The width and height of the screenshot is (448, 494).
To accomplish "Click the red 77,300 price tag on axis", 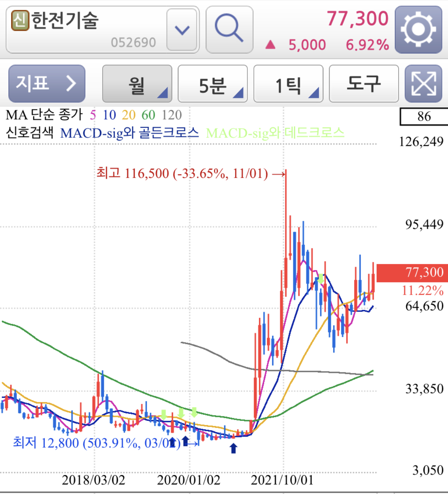I will tap(412, 273).
